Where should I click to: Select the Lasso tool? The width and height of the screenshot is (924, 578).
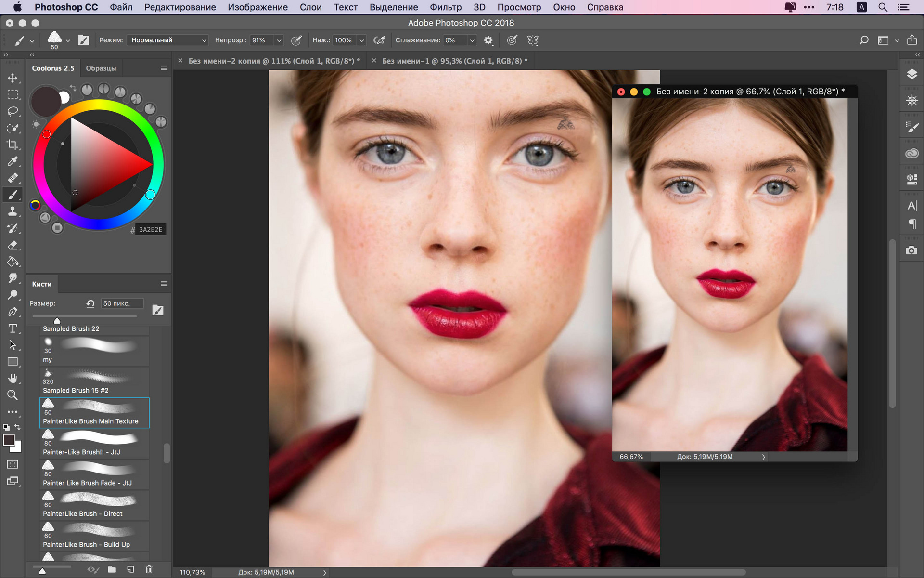[13, 111]
